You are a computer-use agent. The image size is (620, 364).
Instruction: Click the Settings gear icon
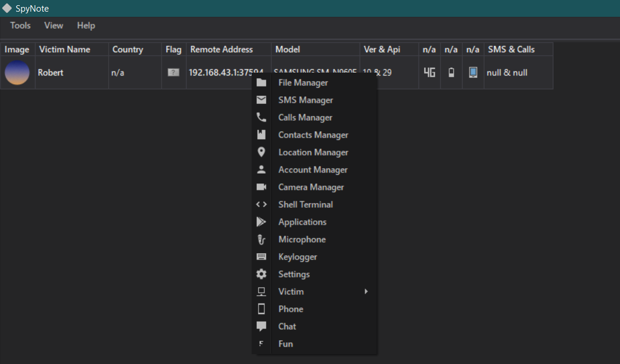pos(261,274)
